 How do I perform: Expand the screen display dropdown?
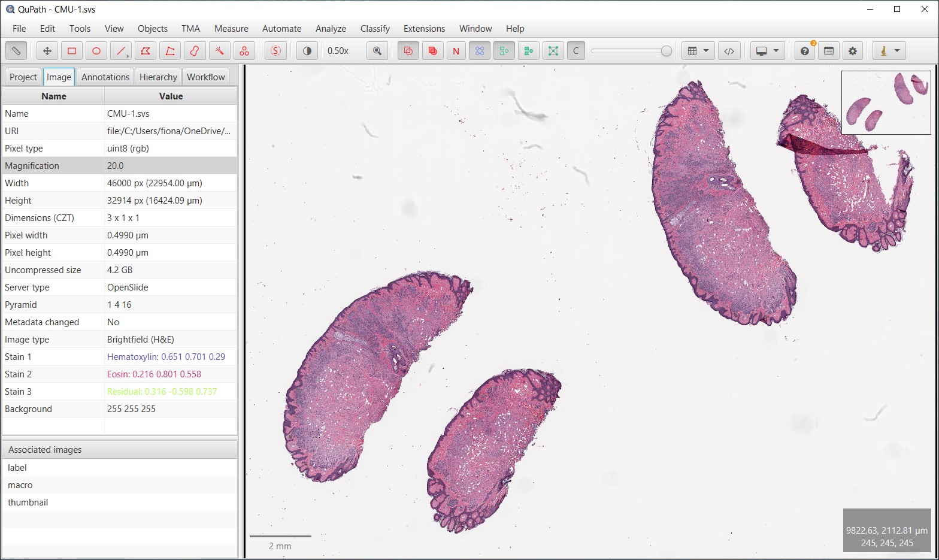(767, 51)
